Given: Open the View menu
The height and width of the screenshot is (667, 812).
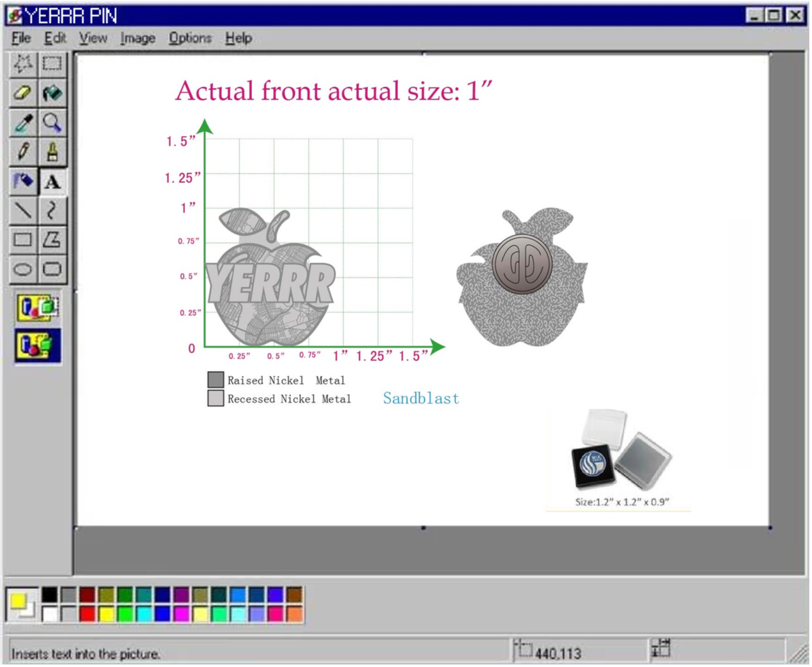Looking at the screenshot, I should (x=92, y=38).
